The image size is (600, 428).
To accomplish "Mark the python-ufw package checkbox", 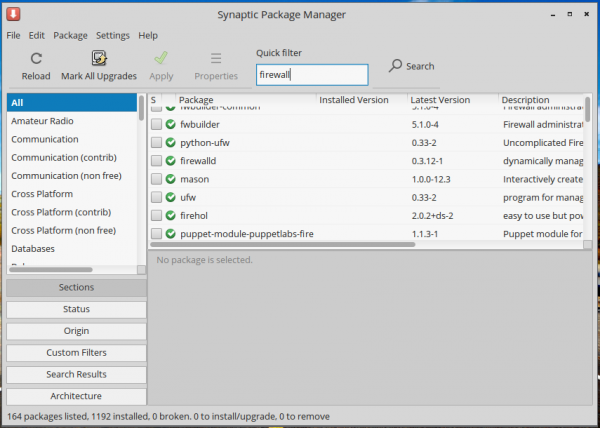I will 156,143.
